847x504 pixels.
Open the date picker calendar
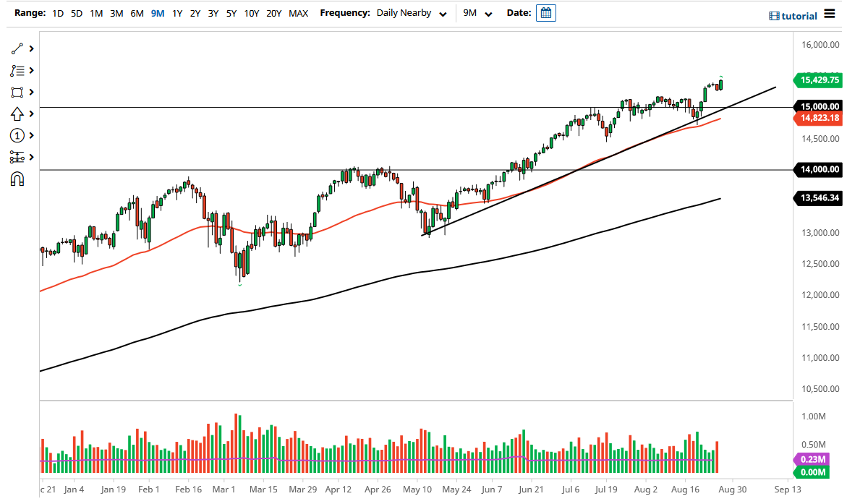tap(545, 13)
